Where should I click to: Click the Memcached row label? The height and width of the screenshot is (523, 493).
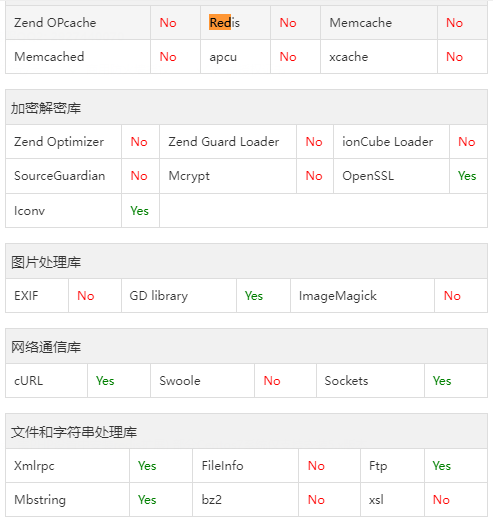point(49,57)
